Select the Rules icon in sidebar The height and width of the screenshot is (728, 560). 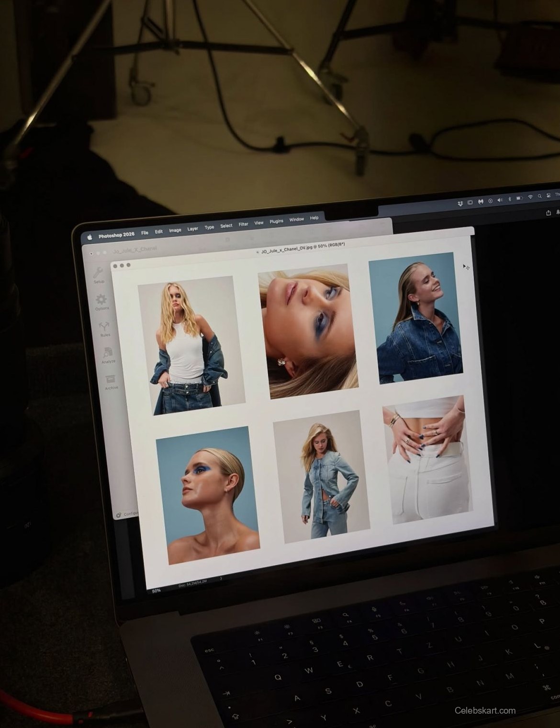point(104,328)
